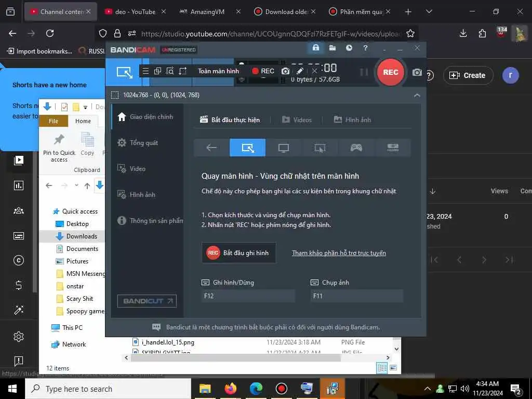Select game recording mode gamepad icon

(356, 148)
